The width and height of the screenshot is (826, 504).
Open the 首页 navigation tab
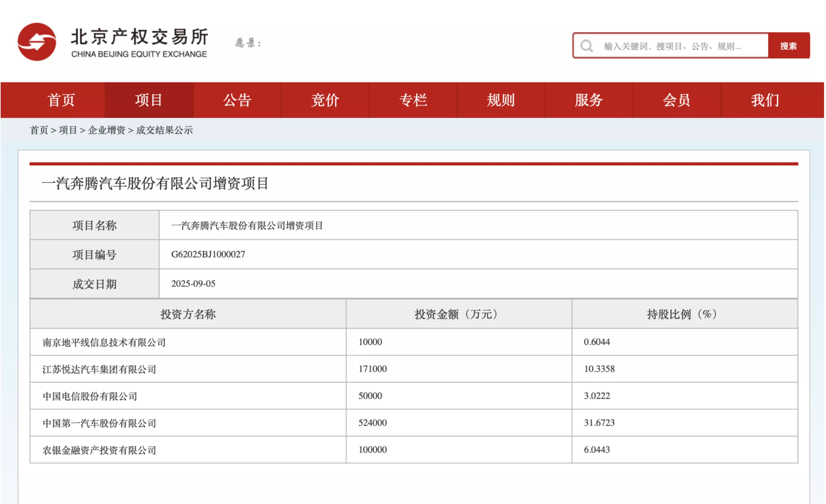point(61,100)
